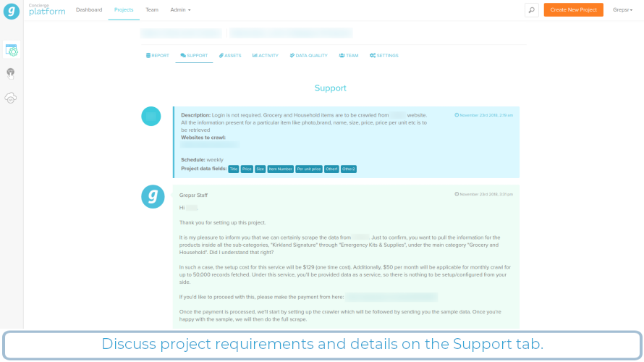Go to the Projects menu item
Screen dimensions: 644x362
point(124,10)
